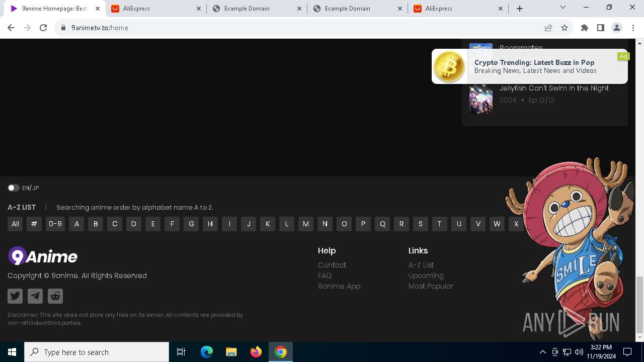Open the A-Z List footer link
Viewport: 644px width, 362px height.
point(421,265)
